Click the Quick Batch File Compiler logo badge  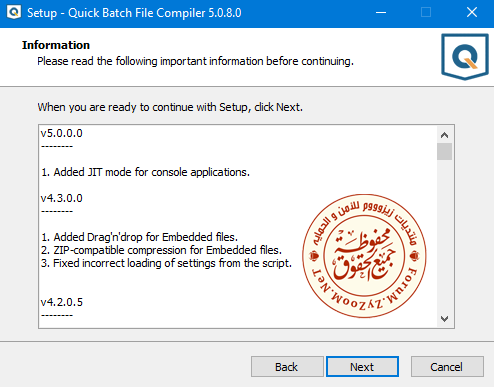pos(465,57)
